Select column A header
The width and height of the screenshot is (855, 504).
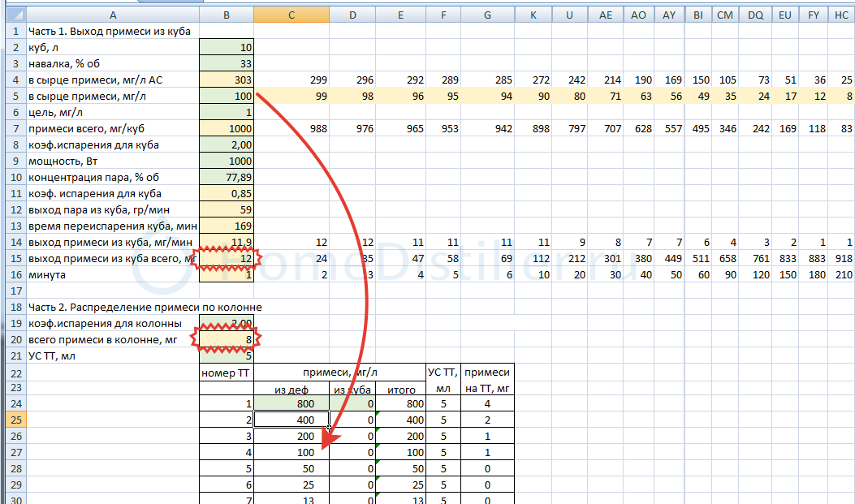(113, 15)
